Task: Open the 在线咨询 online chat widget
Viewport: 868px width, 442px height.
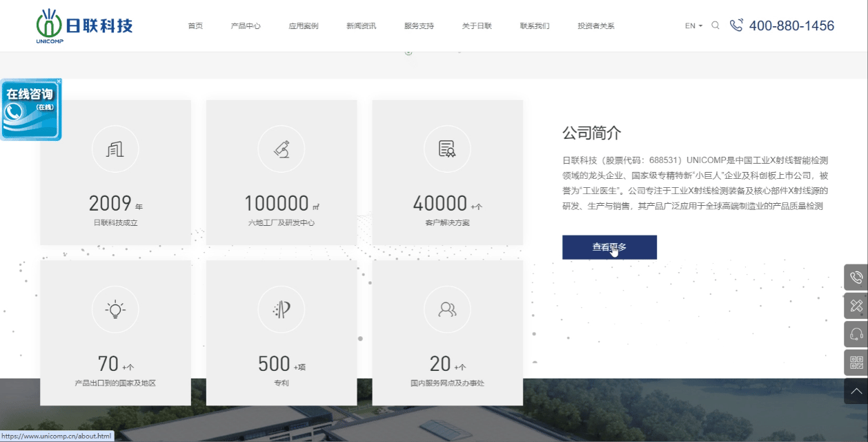Action: (x=30, y=110)
